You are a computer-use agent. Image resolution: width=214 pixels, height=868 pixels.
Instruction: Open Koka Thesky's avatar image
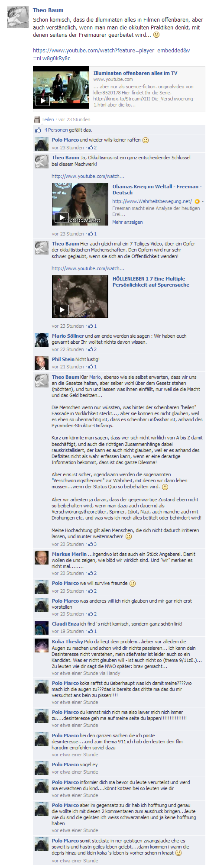(x=42, y=645)
